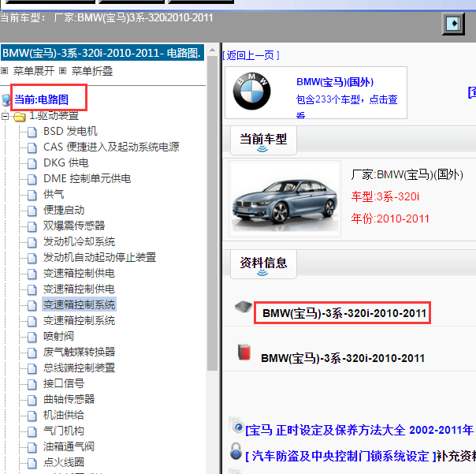Click page icon of 点火线圈
The width and height of the screenshot is (476, 474).
32,463
